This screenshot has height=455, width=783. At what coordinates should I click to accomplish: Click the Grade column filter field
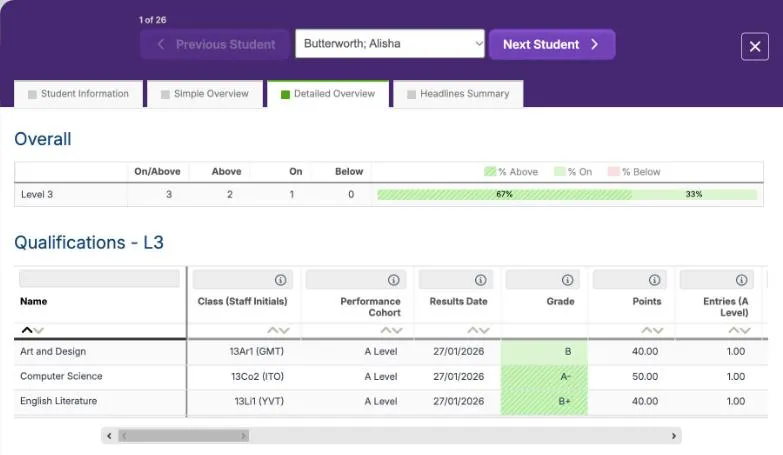click(x=542, y=280)
